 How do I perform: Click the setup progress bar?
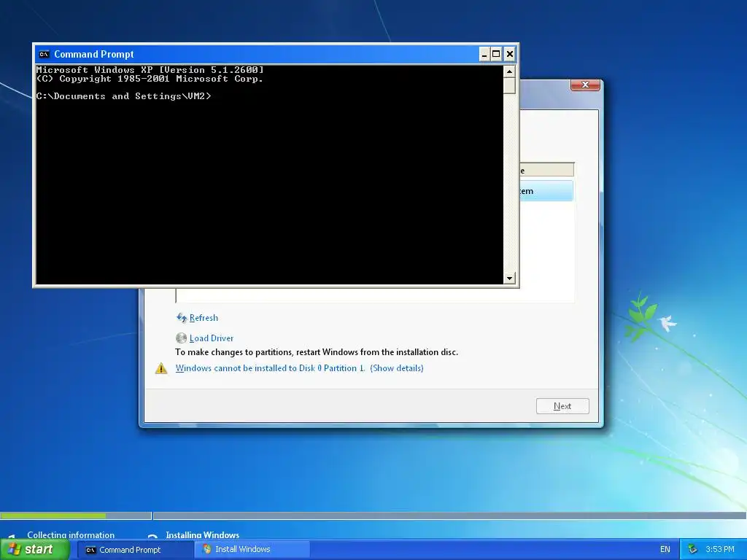(373, 516)
